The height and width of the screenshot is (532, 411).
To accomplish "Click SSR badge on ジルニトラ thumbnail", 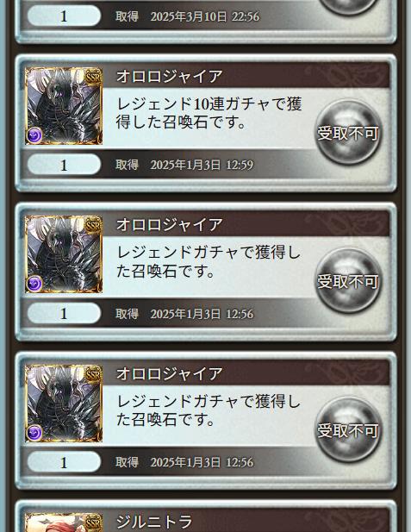I will [x=93, y=523].
